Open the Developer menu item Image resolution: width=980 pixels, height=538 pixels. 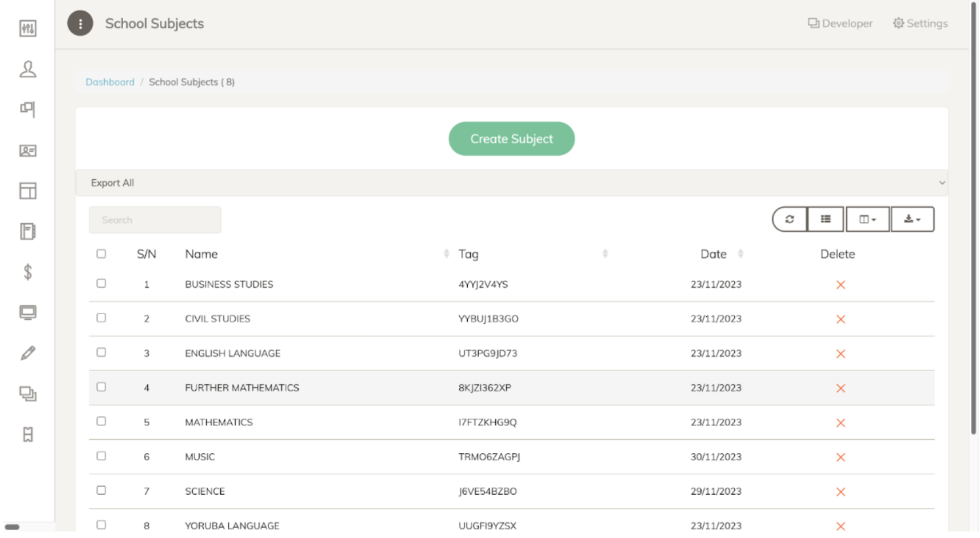840,24
